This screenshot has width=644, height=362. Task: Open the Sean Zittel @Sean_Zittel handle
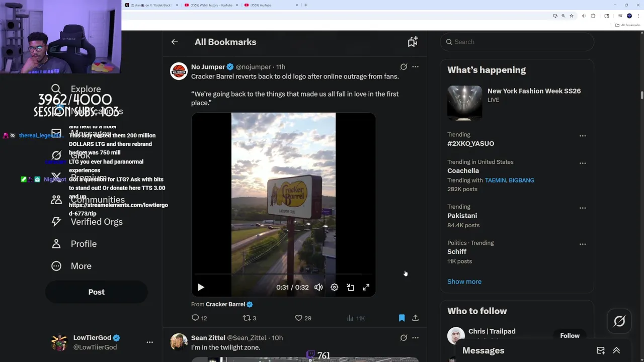coord(247,338)
